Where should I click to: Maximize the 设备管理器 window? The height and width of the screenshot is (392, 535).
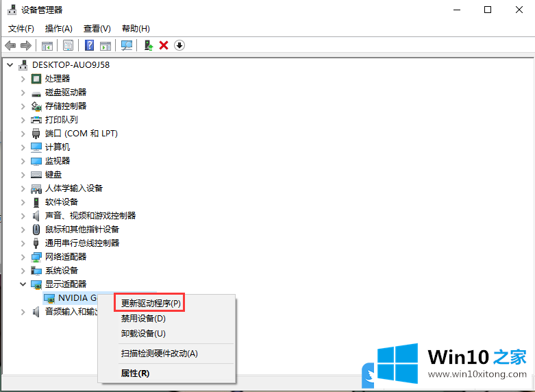click(x=488, y=10)
